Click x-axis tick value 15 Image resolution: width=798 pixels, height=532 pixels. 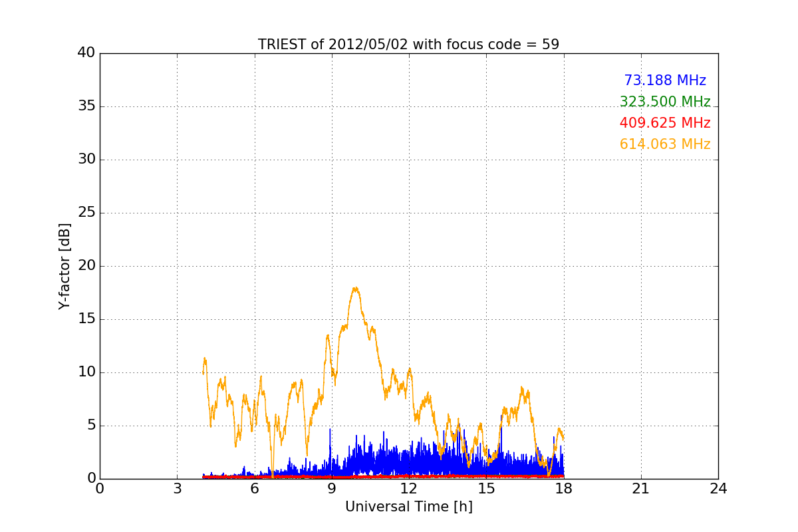pyautogui.click(x=486, y=489)
